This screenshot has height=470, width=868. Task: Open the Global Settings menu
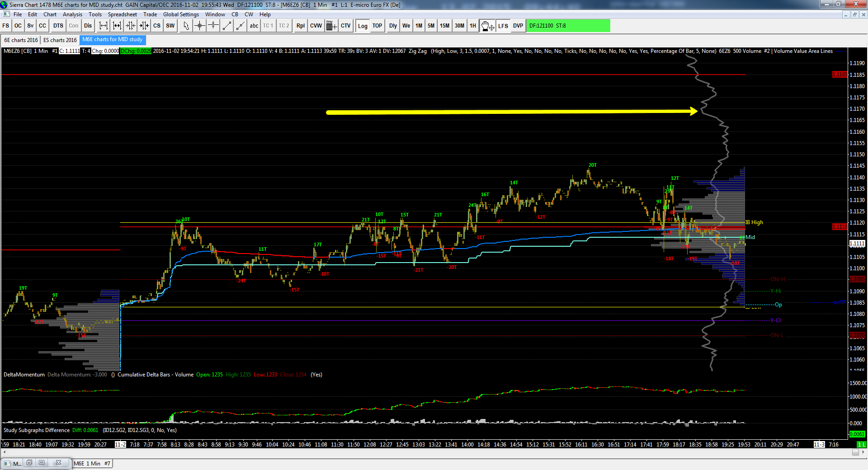[x=181, y=14]
